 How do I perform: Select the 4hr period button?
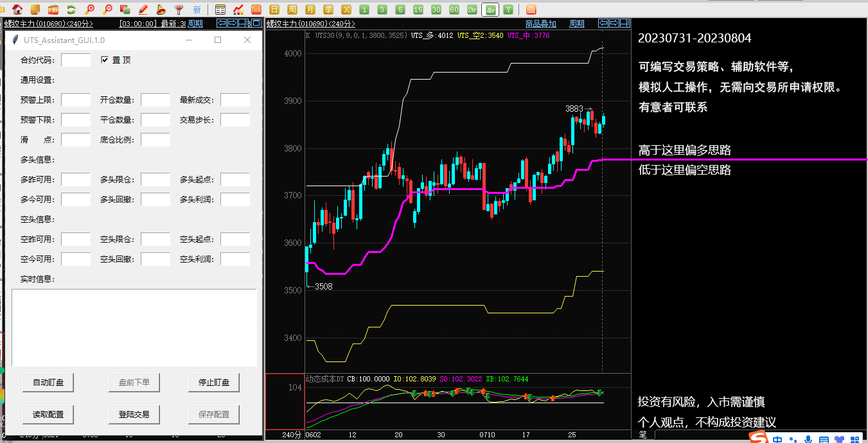coord(490,9)
